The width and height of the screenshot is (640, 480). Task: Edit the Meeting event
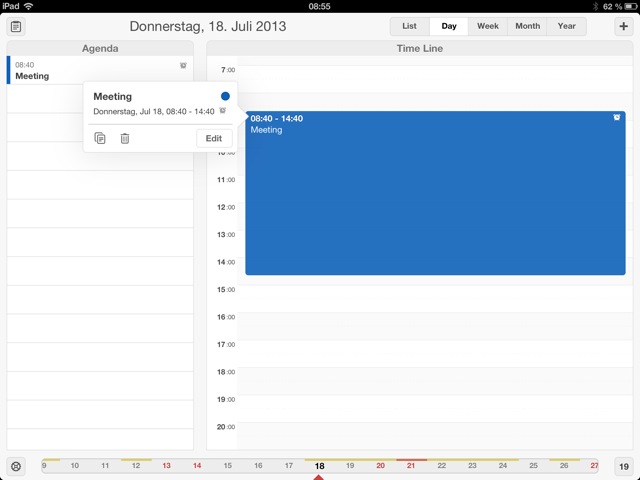[214, 138]
